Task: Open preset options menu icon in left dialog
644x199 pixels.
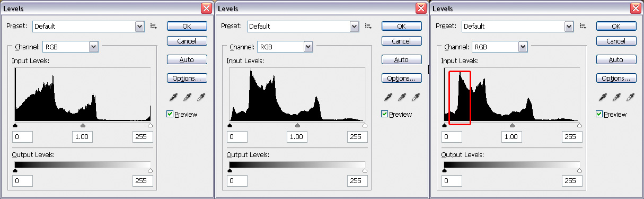Action: pos(154,25)
